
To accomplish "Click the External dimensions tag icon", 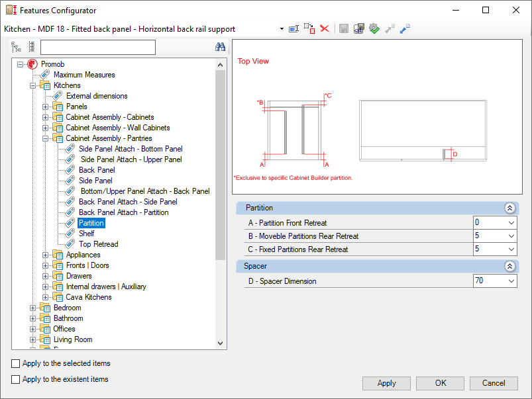I will tap(58, 96).
